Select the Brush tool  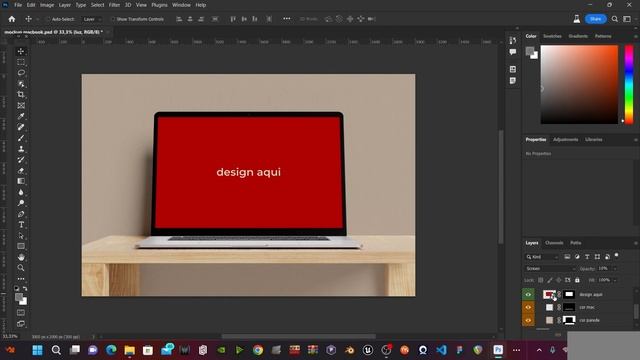tap(21, 138)
